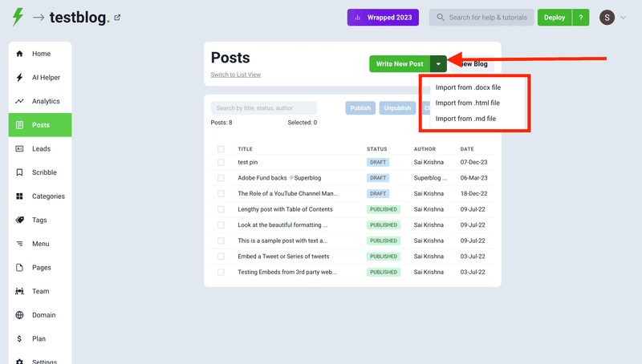Click the Write New Post button
642x364 pixels.
pos(400,64)
